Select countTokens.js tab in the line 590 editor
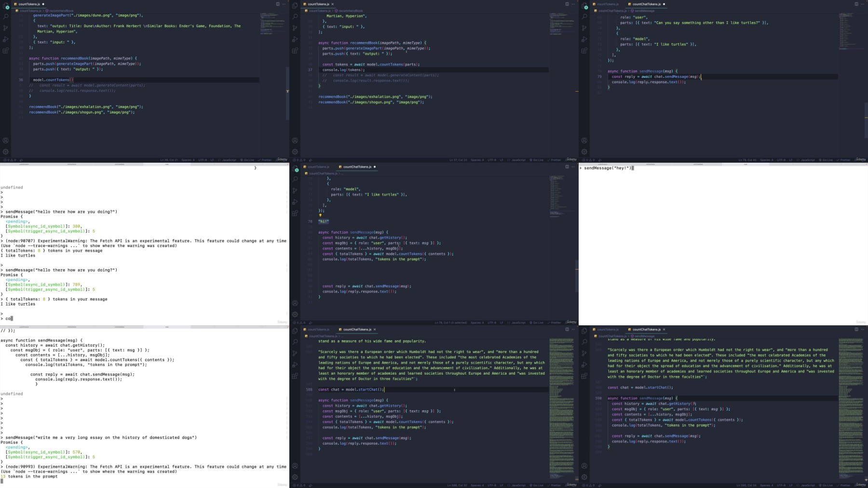868x488 pixels. click(x=608, y=329)
